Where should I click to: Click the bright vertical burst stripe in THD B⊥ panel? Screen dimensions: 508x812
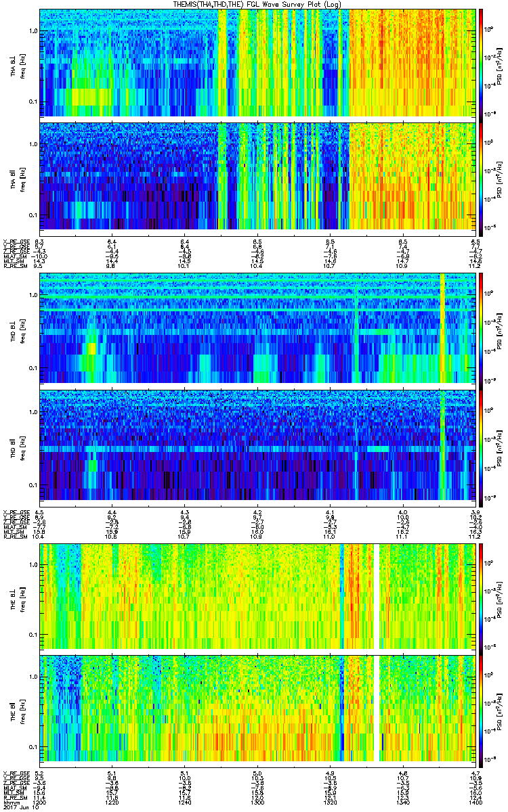(x=442, y=328)
